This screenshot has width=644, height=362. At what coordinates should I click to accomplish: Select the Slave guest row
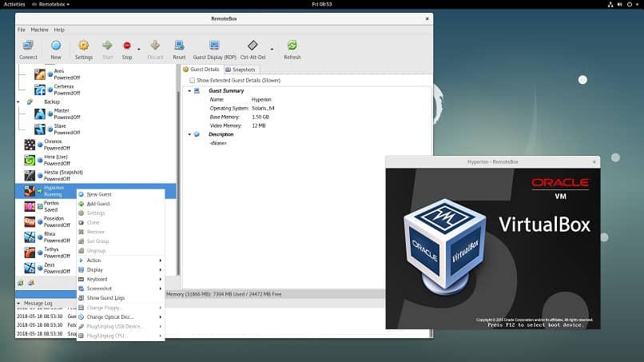point(96,129)
